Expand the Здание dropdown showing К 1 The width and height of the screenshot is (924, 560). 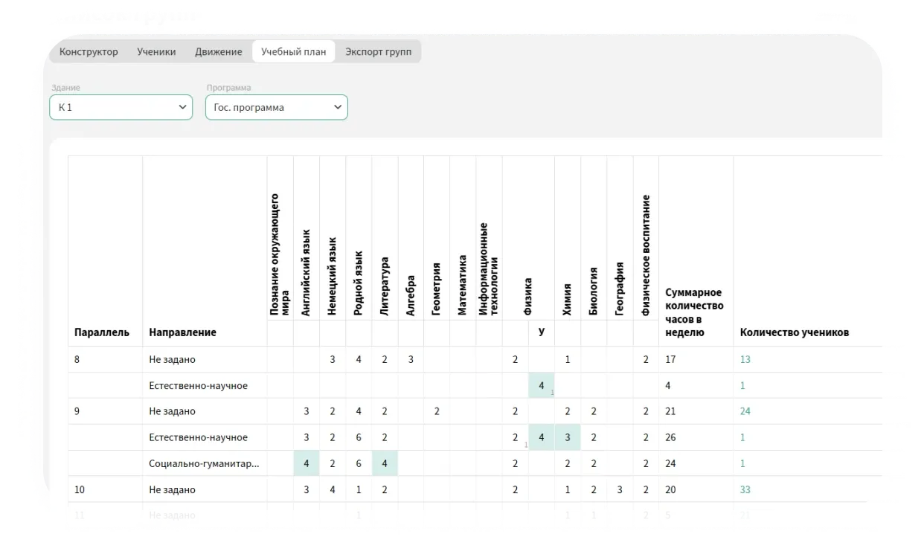[121, 107]
